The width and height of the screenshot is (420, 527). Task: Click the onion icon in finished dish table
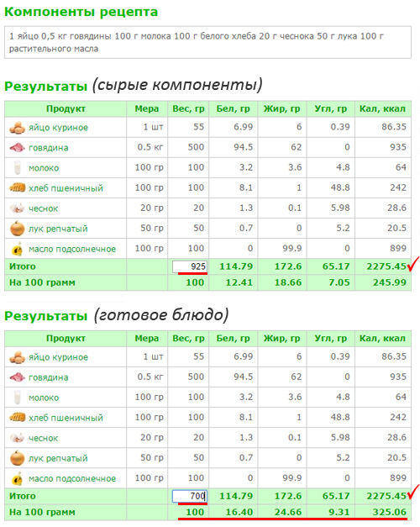click(x=17, y=458)
